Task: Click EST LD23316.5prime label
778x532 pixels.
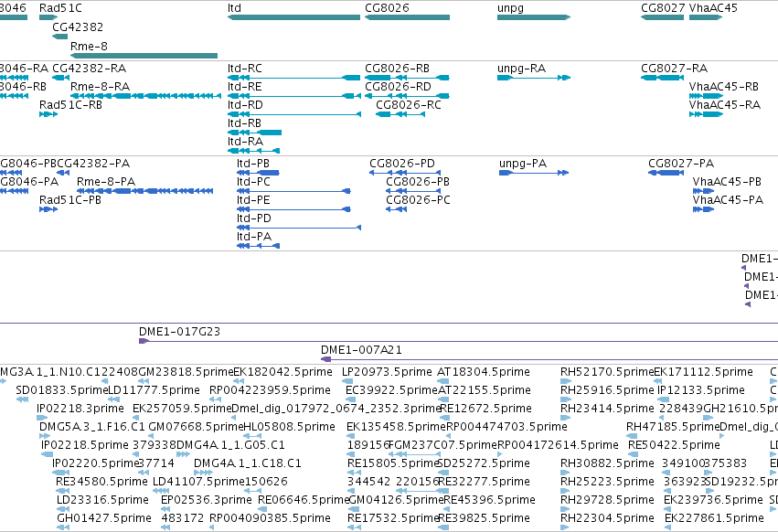Action: (102, 500)
